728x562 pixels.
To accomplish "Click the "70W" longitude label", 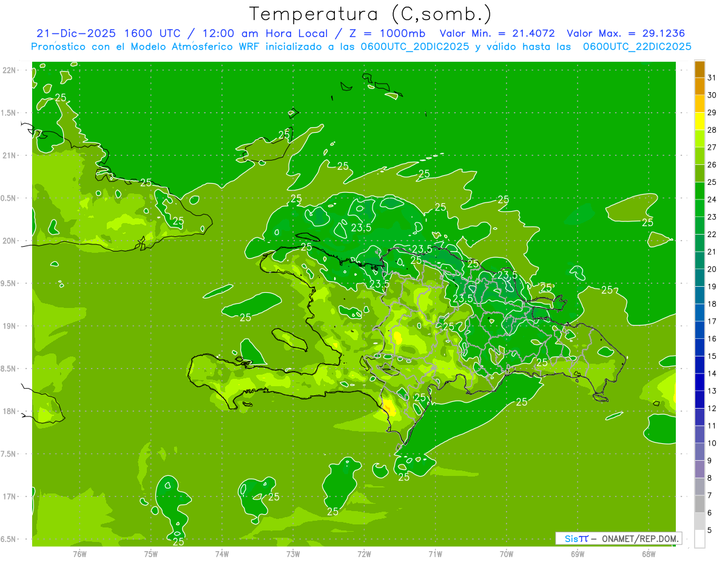I will click(x=507, y=554).
